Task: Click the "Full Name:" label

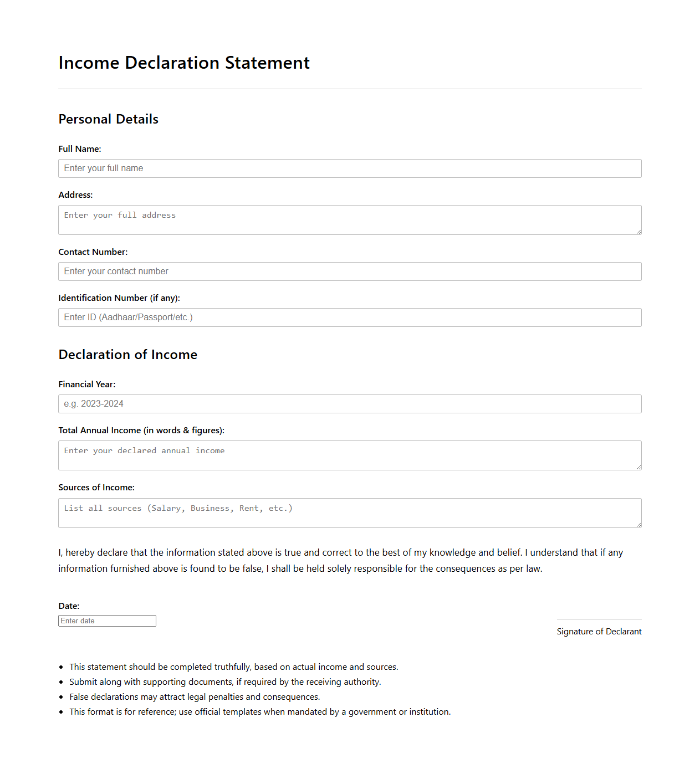Action: coord(80,149)
